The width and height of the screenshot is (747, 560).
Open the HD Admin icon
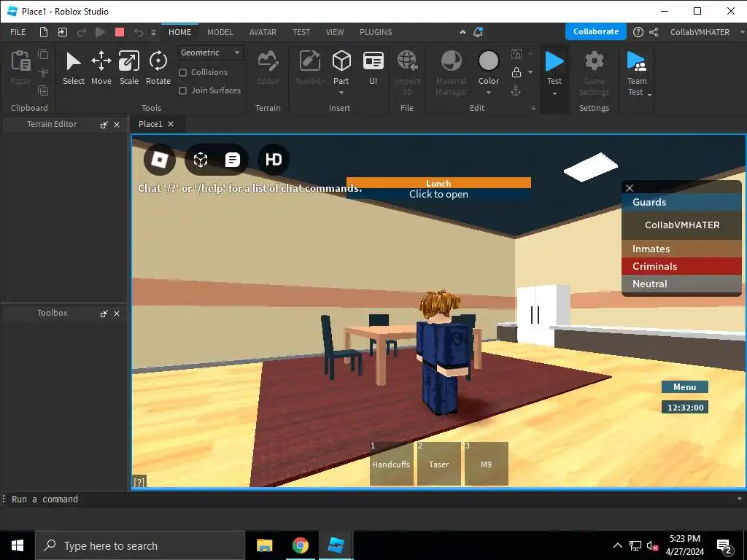pyautogui.click(x=274, y=160)
